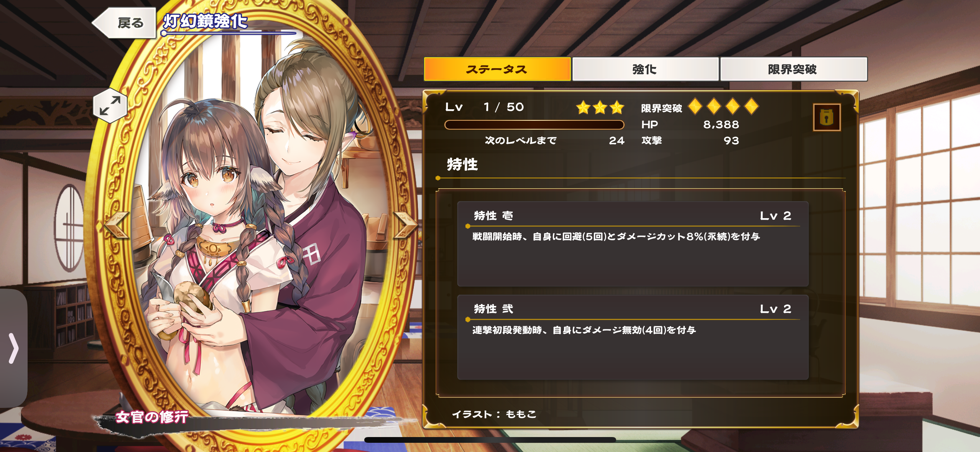Image resolution: width=980 pixels, height=452 pixels.
Task: Select the 特性 弐 trait panel
Action: [x=633, y=337]
